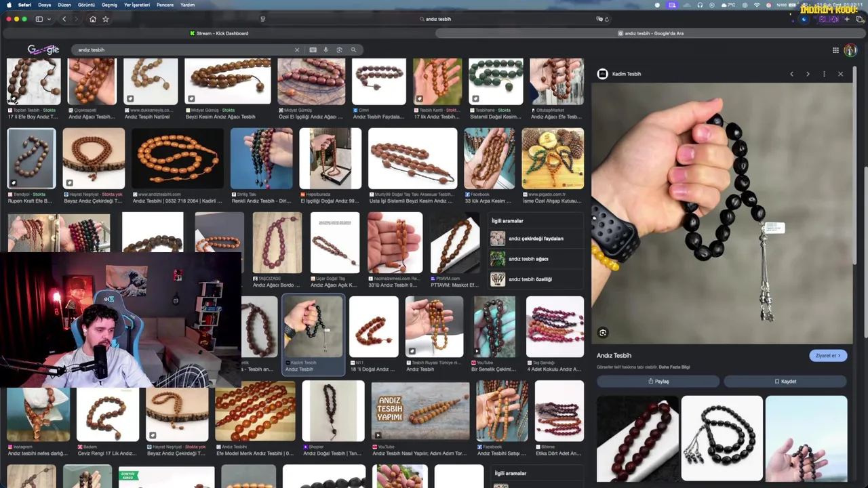Image resolution: width=868 pixels, height=488 pixels.
Task: Click the favorites star icon
Action: coord(106,19)
